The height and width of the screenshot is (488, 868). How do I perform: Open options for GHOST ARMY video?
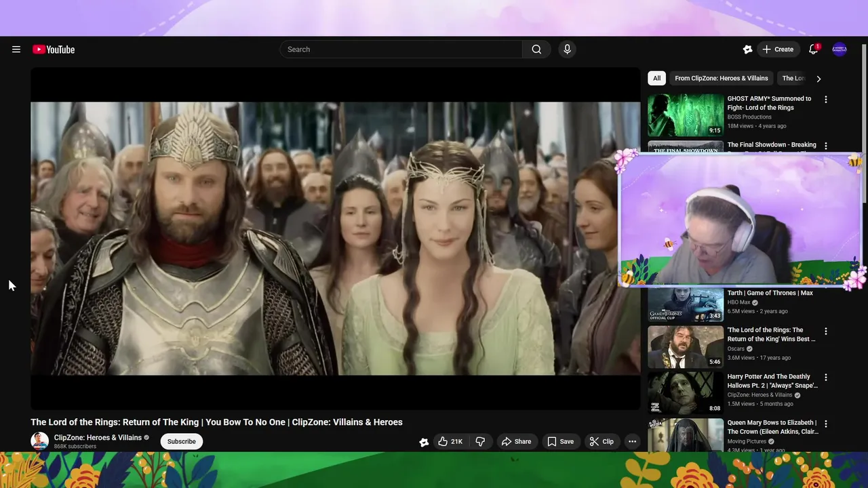pos(825,100)
